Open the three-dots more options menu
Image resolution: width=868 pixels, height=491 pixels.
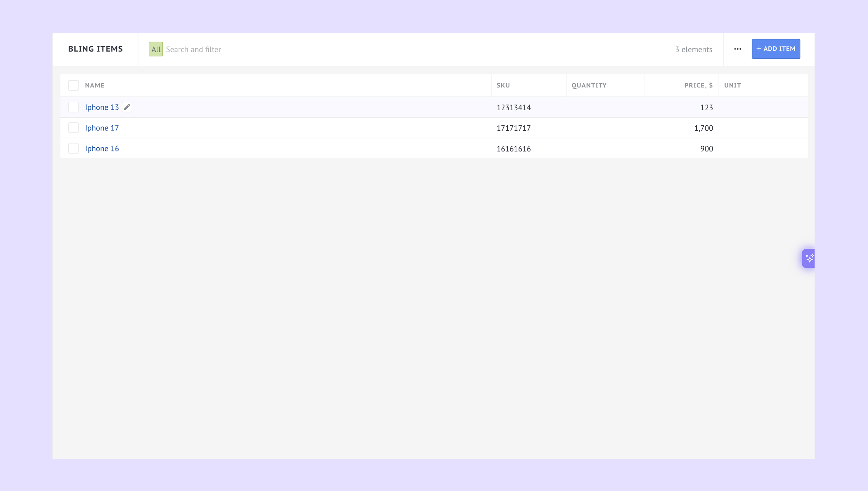(737, 49)
